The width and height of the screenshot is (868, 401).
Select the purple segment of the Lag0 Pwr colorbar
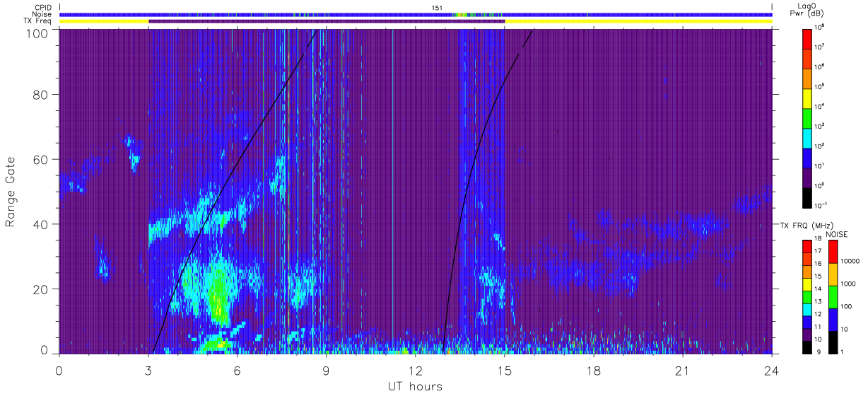pos(807,177)
